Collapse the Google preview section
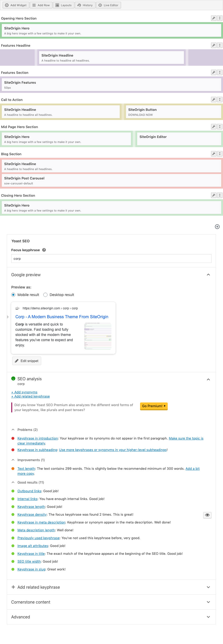The height and width of the screenshot is (644, 223). (x=208, y=275)
